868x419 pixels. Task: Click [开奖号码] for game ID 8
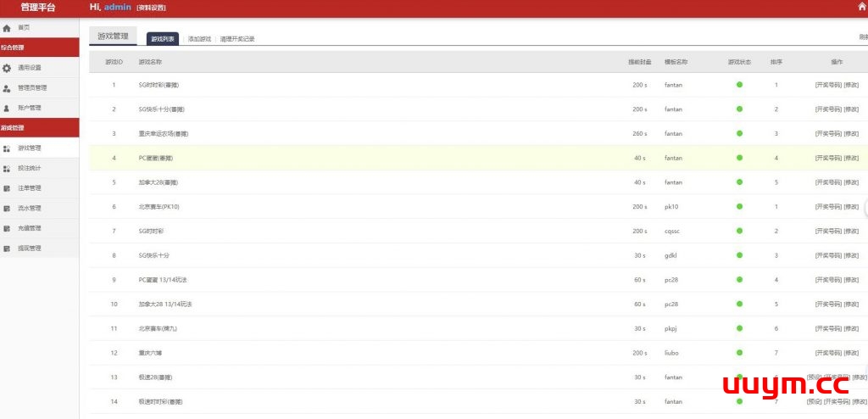click(828, 255)
